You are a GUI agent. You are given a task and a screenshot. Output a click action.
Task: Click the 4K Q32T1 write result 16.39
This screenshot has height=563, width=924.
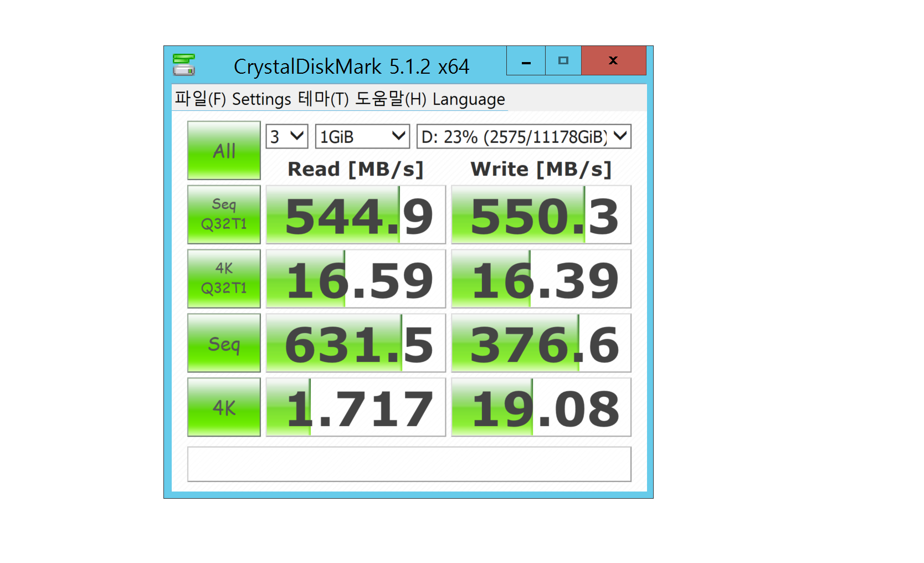point(541,279)
